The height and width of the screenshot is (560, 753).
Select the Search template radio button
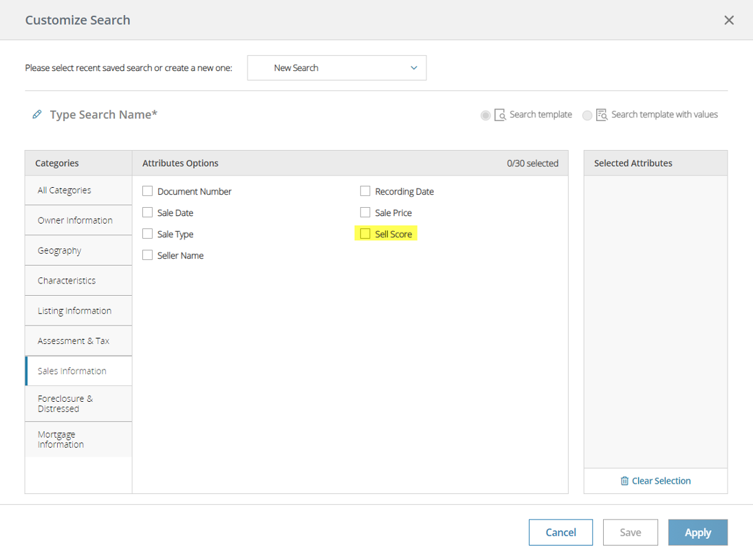point(485,115)
